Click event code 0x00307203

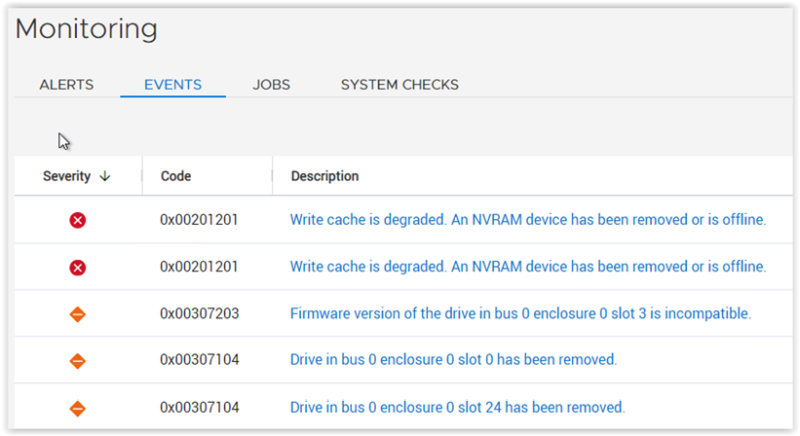click(199, 314)
